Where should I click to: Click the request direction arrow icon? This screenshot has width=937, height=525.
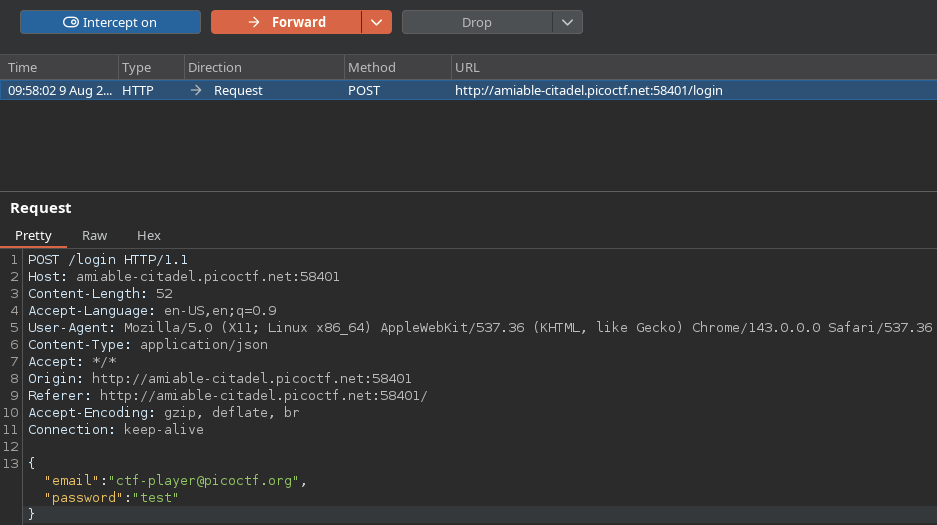point(196,90)
